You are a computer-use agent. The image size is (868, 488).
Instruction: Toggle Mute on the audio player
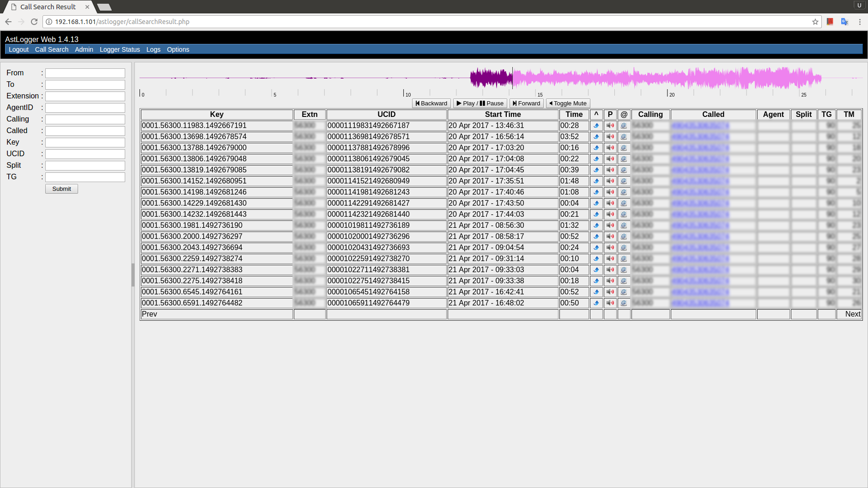pos(567,103)
